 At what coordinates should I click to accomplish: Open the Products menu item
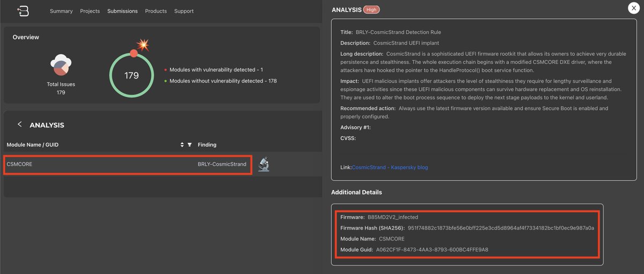click(156, 11)
